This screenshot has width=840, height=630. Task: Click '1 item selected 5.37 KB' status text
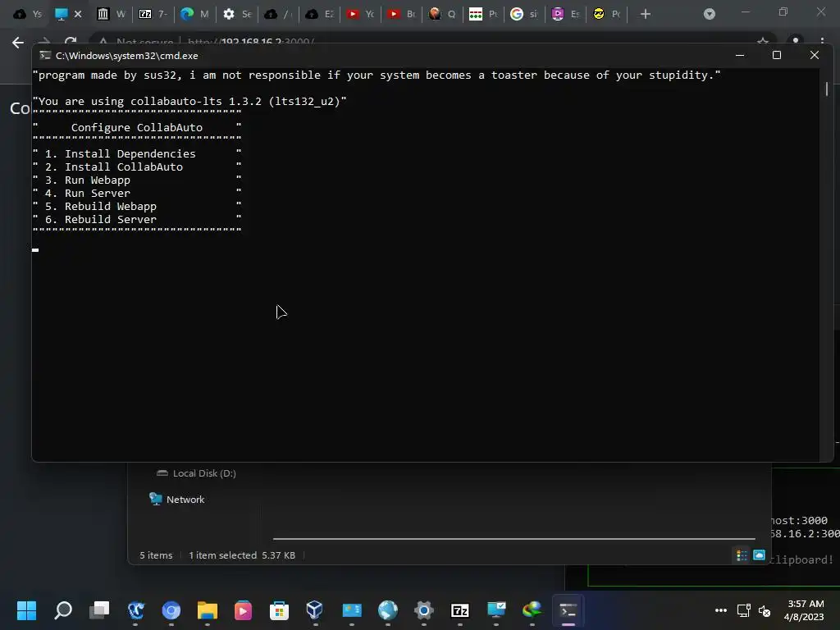tap(242, 555)
